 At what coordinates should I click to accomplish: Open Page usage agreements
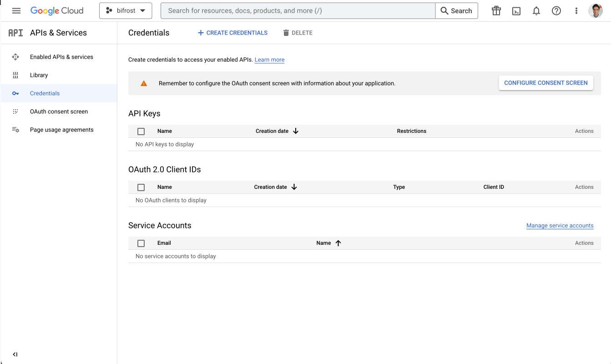tap(61, 130)
